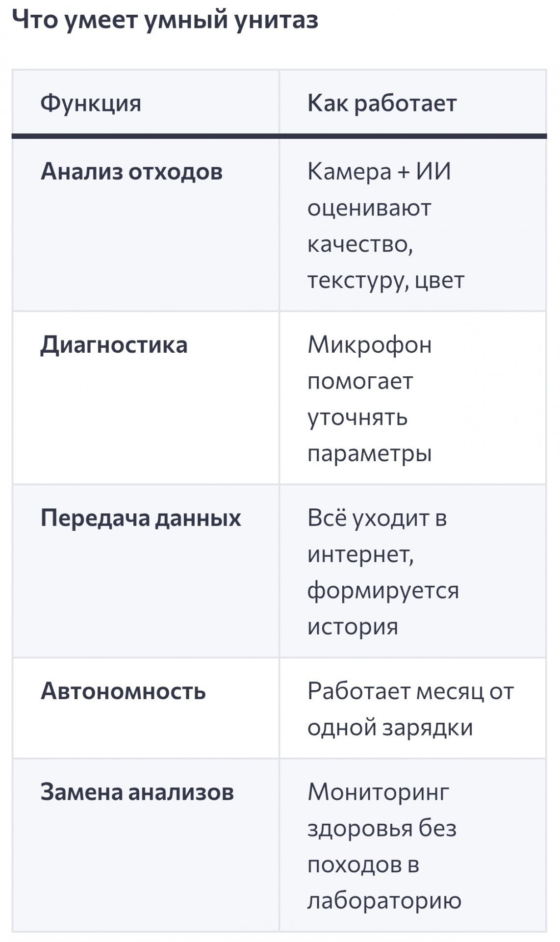Viewport: 560px width, 942px height.
Task: Select the 'Как работает' column header
Action: pos(382,104)
